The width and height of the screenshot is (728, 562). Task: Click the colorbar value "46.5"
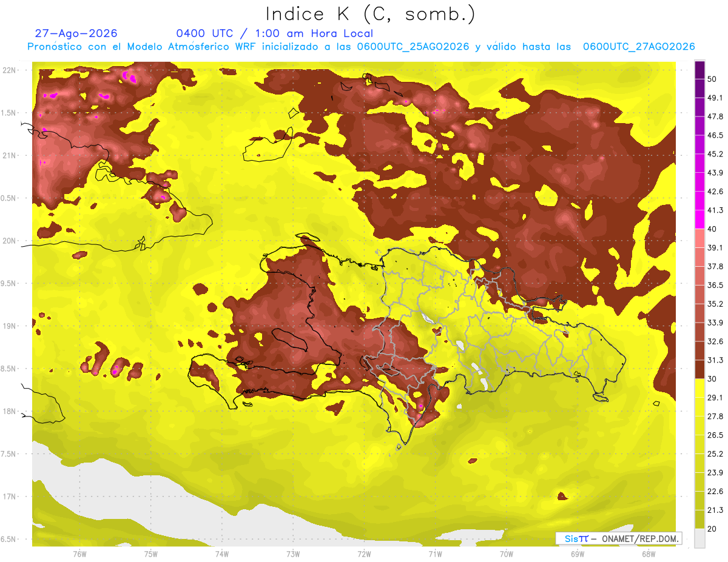(x=715, y=135)
